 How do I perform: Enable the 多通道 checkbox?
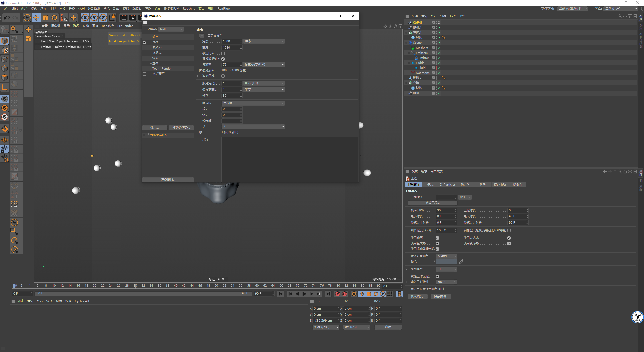pyautogui.click(x=144, y=48)
